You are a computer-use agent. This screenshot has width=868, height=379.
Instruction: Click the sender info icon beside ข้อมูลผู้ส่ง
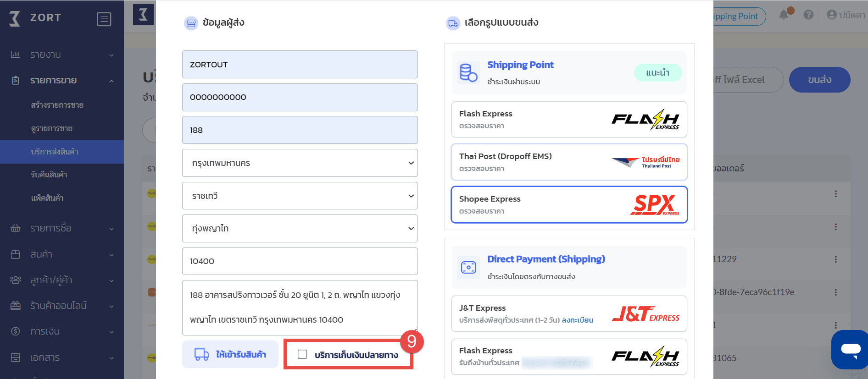pos(191,23)
